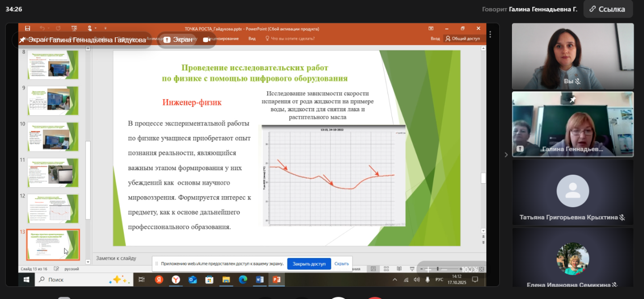This screenshot has width=644, height=299.
Task: Open Yandex Browser from taskbar
Action: click(176, 280)
